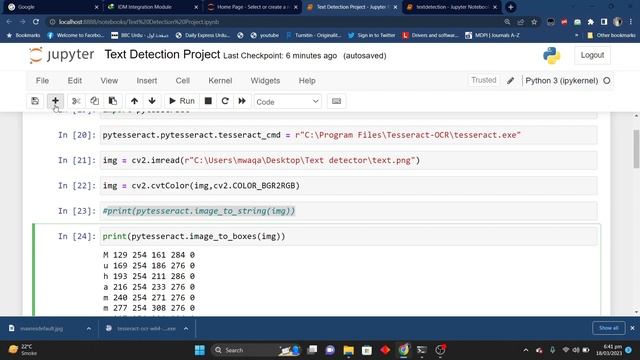Move selected cell down
Viewport: 640px width, 360px height.
[152, 101]
